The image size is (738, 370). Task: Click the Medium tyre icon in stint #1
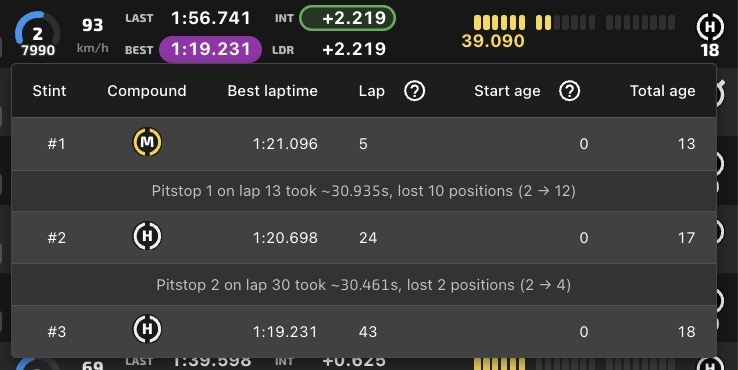147,142
